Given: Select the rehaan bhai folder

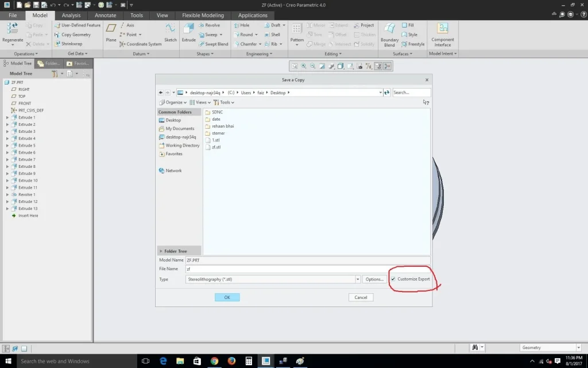Looking at the screenshot, I should point(219,126).
